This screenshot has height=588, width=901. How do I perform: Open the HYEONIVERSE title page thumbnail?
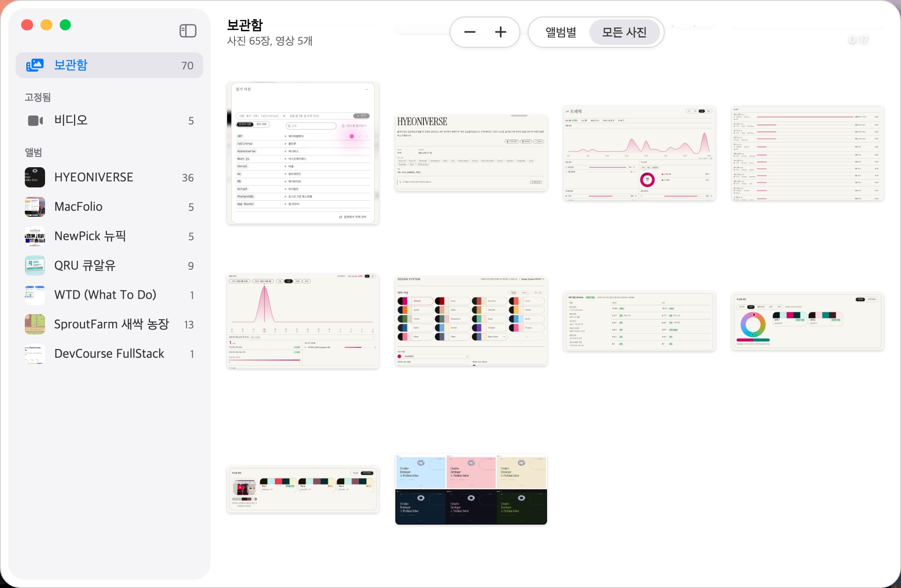tap(471, 153)
